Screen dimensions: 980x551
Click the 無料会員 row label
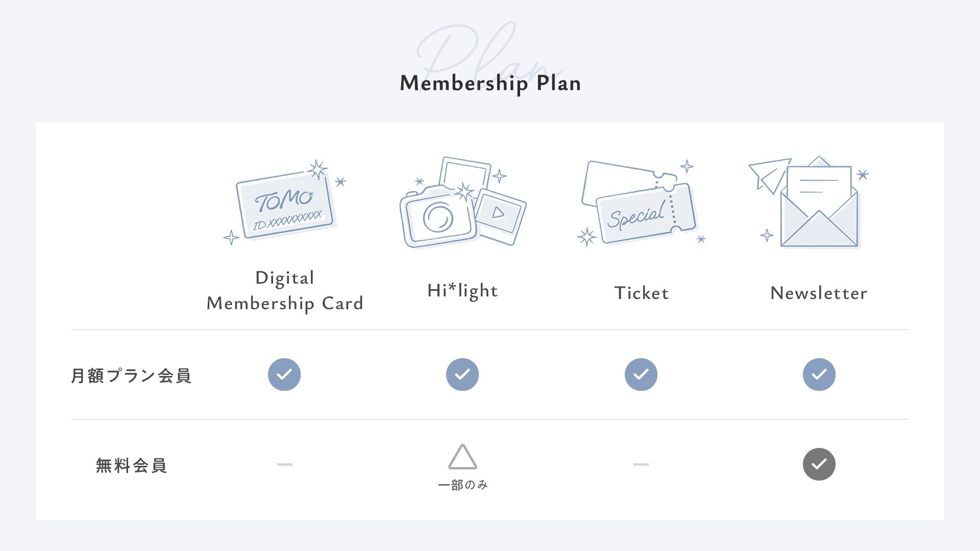131,465
